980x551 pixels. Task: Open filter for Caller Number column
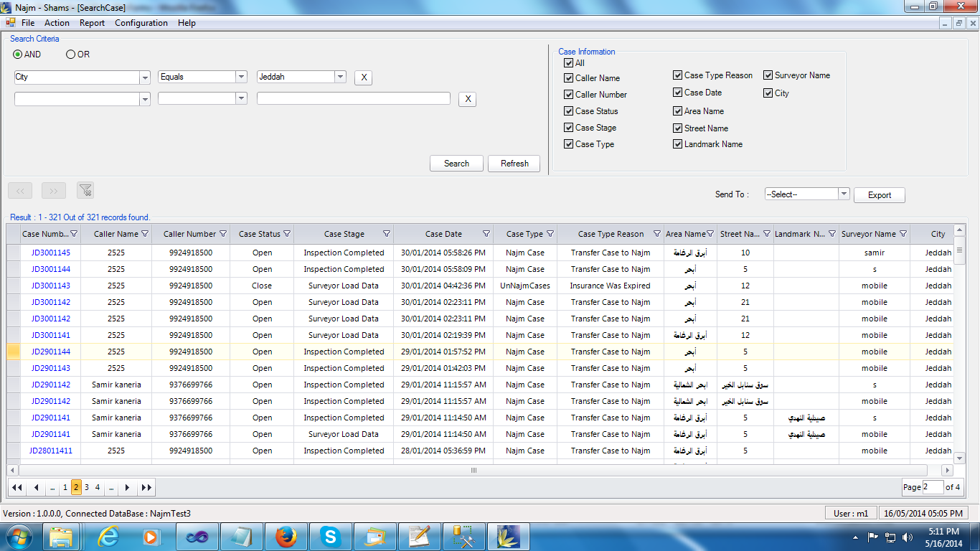coord(223,234)
